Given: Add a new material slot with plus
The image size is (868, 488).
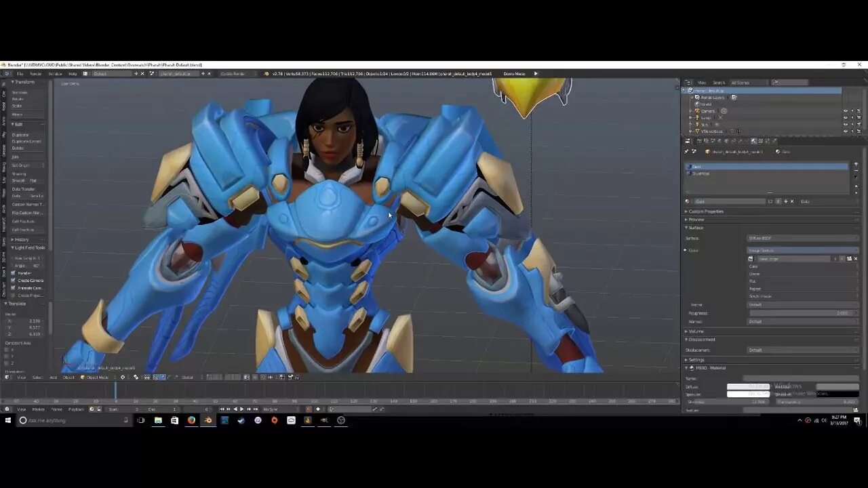Looking at the screenshot, I should point(856,165).
